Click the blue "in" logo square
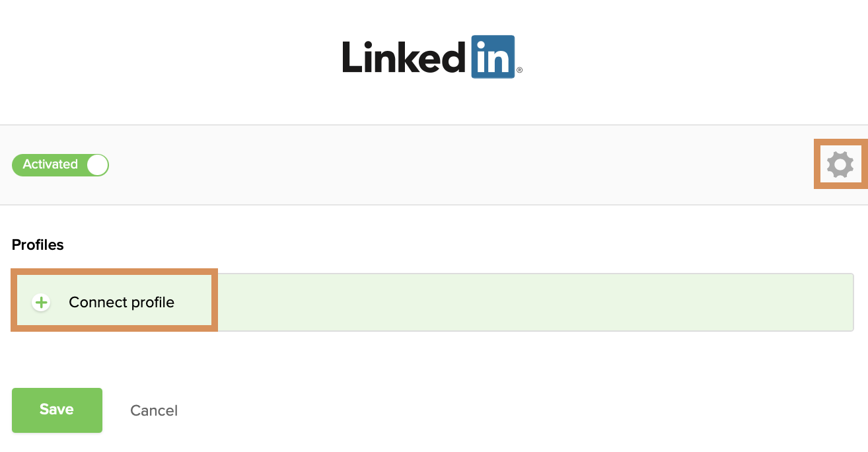This screenshot has width=868, height=452. tap(493, 57)
